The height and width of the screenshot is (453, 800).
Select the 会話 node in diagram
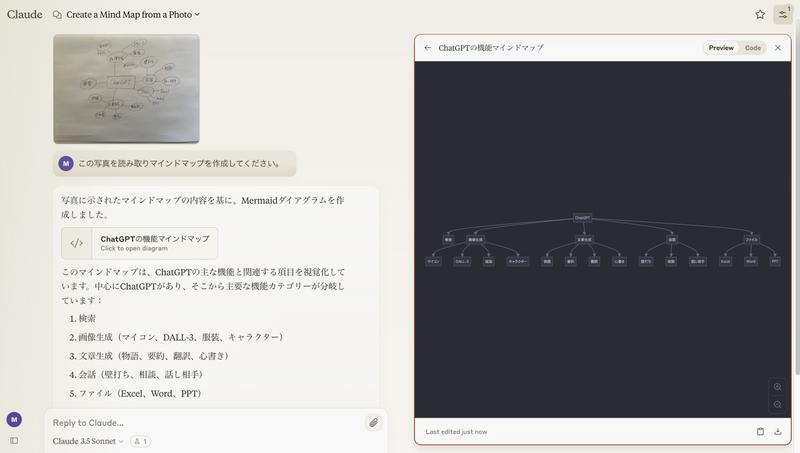pos(672,240)
